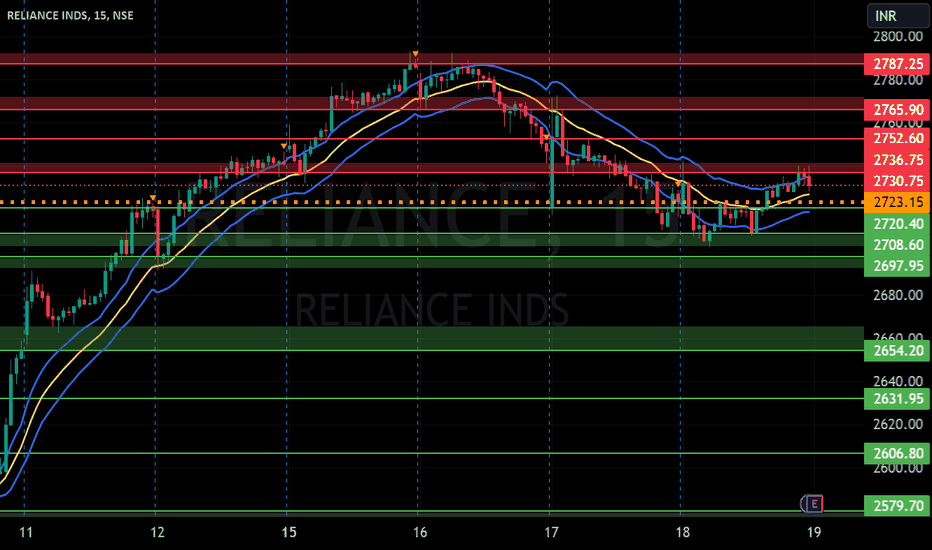Click the 2680.00 price scale value
Image resolution: width=932 pixels, height=550 pixels.
[898, 296]
